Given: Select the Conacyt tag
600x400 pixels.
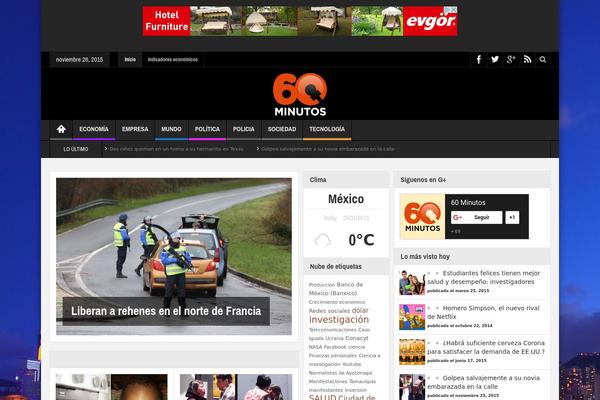Looking at the screenshot, I should (357, 338).
